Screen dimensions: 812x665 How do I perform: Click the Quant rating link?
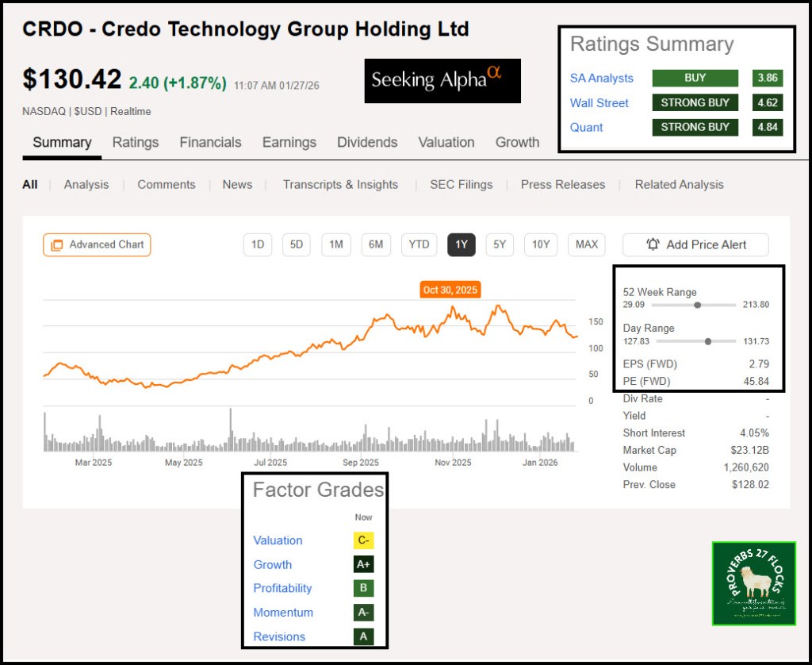click(587, 127)
